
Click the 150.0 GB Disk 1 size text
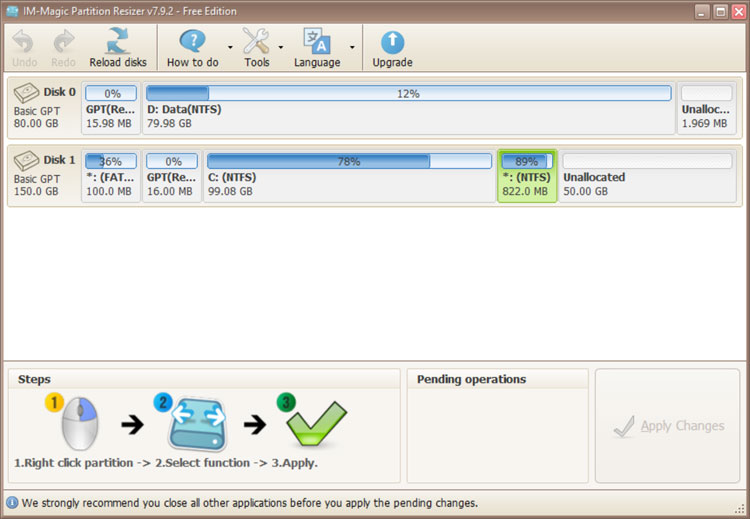(x=36, y=191)
